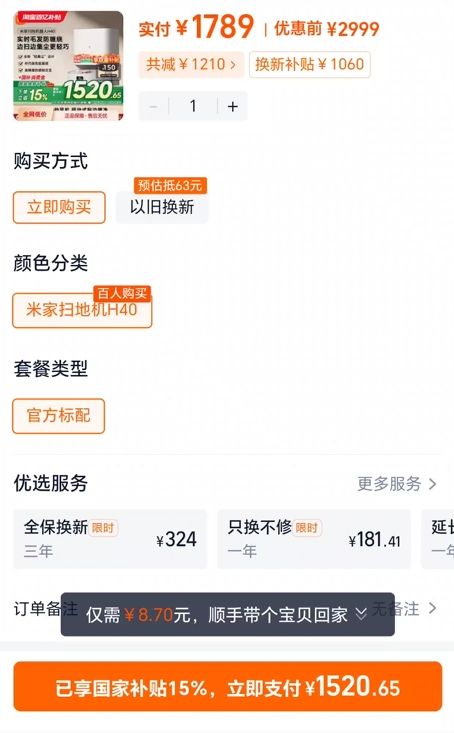The height and width of the screenshot is (733, 454).
Task: Pay now ¥1520.65 with national subsidy
Action: pos(228,687)
